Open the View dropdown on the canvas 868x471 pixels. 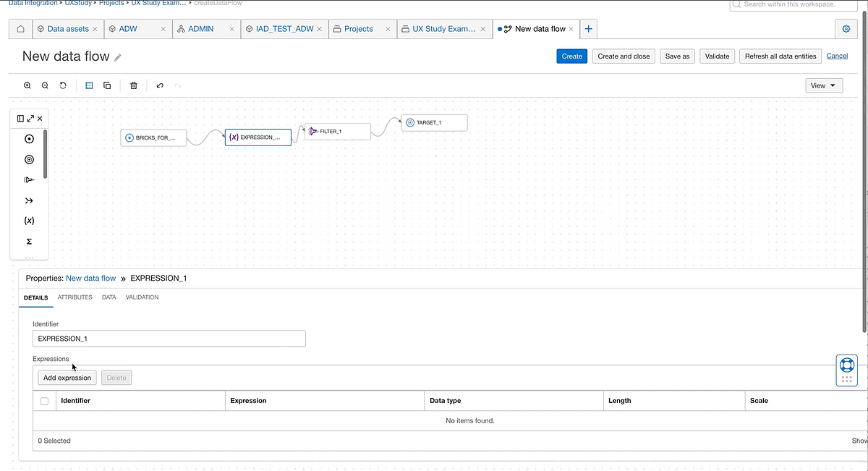point(823,85)
